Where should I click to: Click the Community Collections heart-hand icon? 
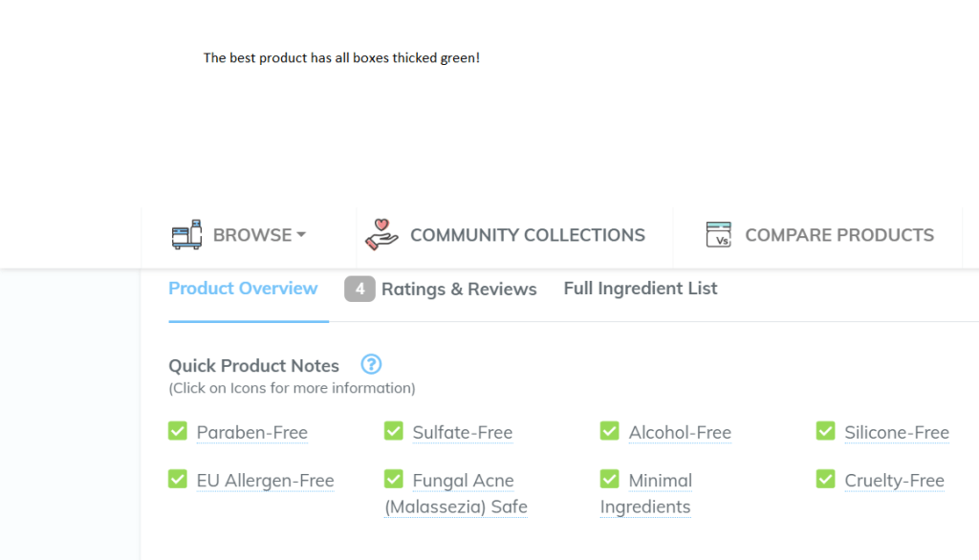tap(381, 234)
